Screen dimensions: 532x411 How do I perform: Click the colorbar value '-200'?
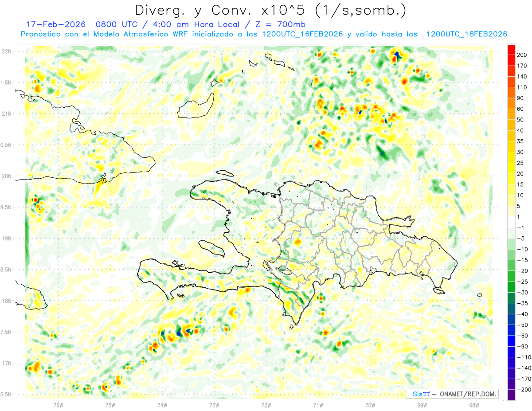524,390
